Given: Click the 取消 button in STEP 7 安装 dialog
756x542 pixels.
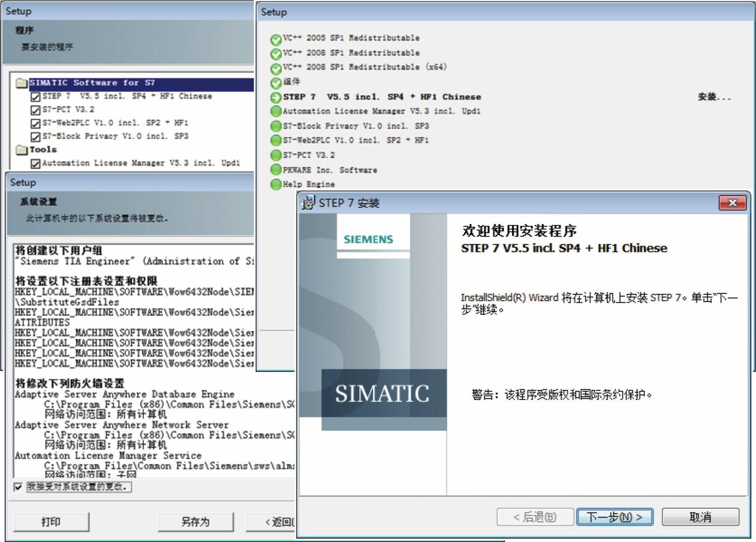Looking at the screenshot, I should pos(700,517).
